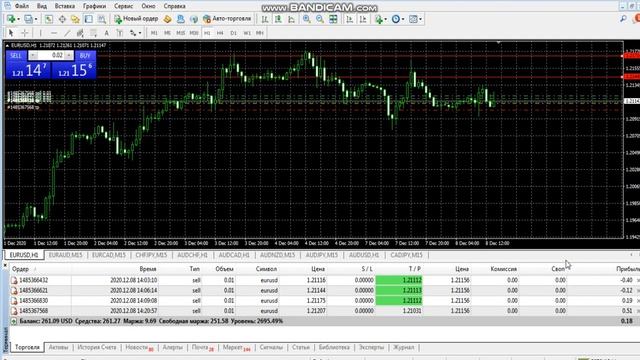The image size is (640, 360).
Task: Switch to the H4 timeframe
Action: tap(220, 33)
